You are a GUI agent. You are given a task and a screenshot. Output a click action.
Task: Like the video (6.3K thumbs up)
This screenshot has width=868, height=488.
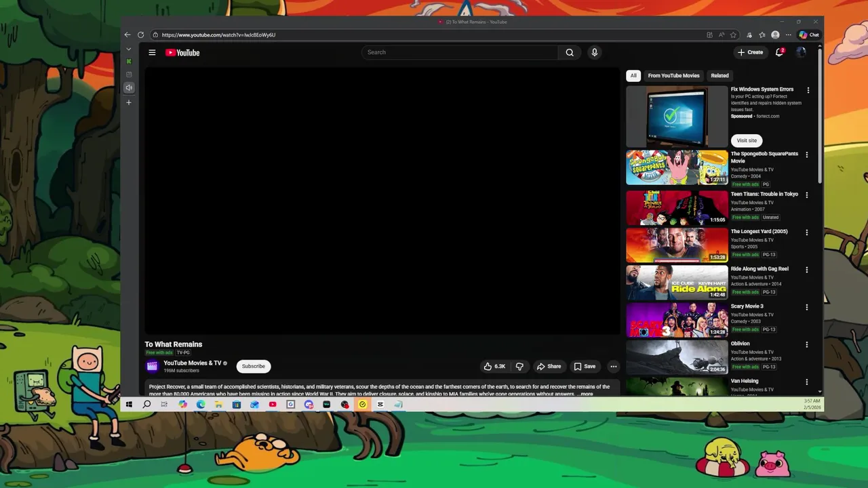pos(494,366)
